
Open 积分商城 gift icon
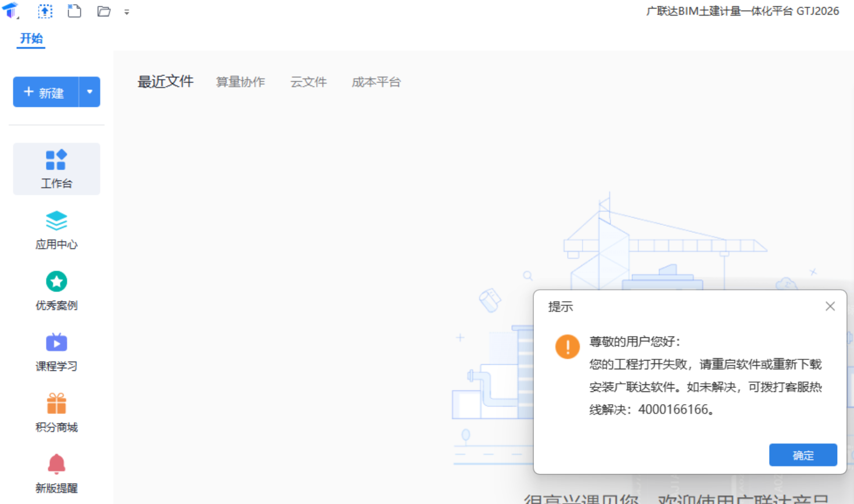click(x=56, y=404)
